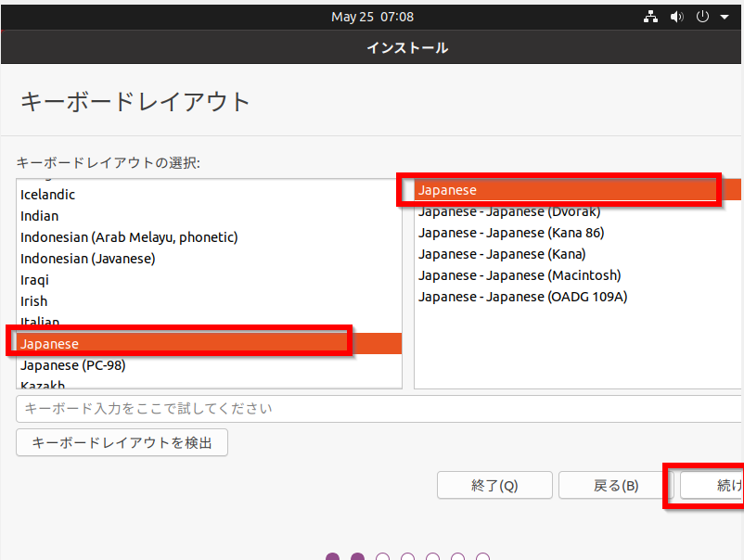Select Japanese (PC-98) layout
Screen dimensions: 744x560
tap(73, 365)
